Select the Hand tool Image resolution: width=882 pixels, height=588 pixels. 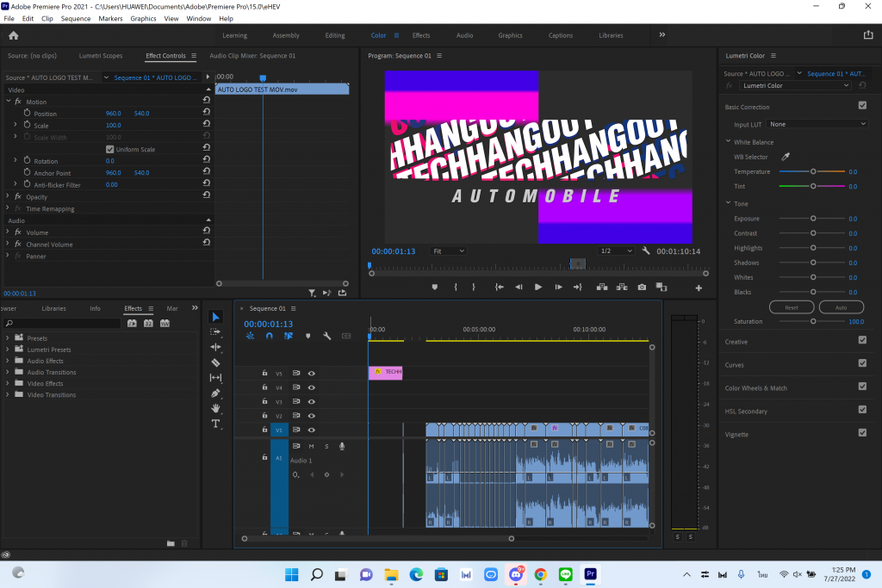(x=215, y=408)
